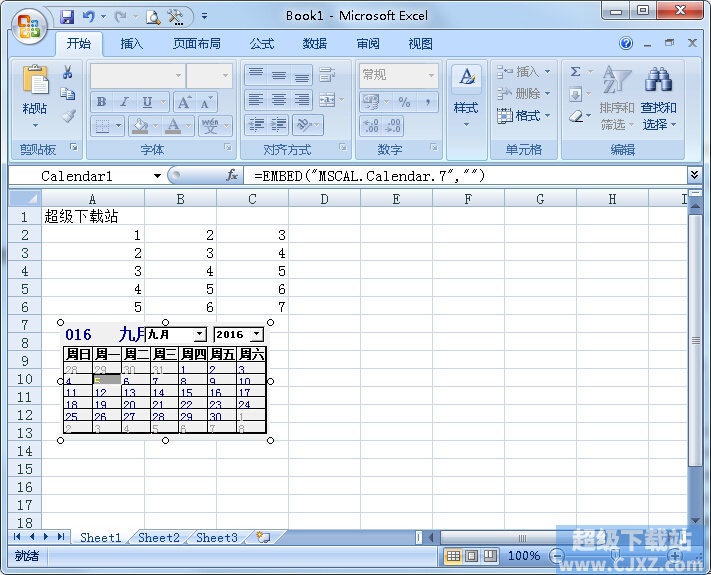Decrease decimal places
The width and height of the screenshot is (711, 575).
(392, 126)
